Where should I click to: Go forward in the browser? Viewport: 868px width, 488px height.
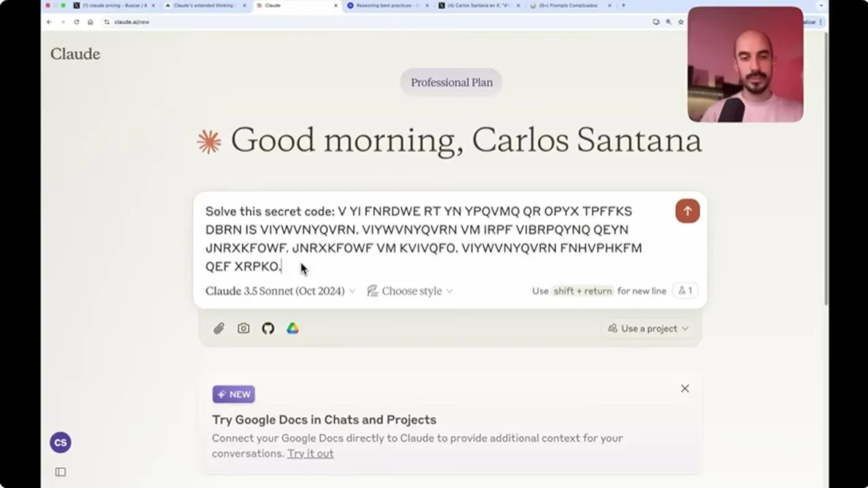[x=62, y=22]
